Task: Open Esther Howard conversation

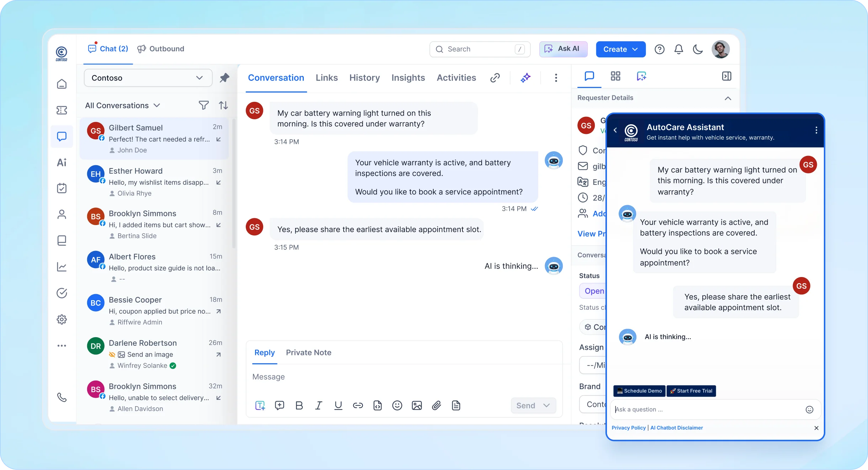Action: click(x=154, y=182)
